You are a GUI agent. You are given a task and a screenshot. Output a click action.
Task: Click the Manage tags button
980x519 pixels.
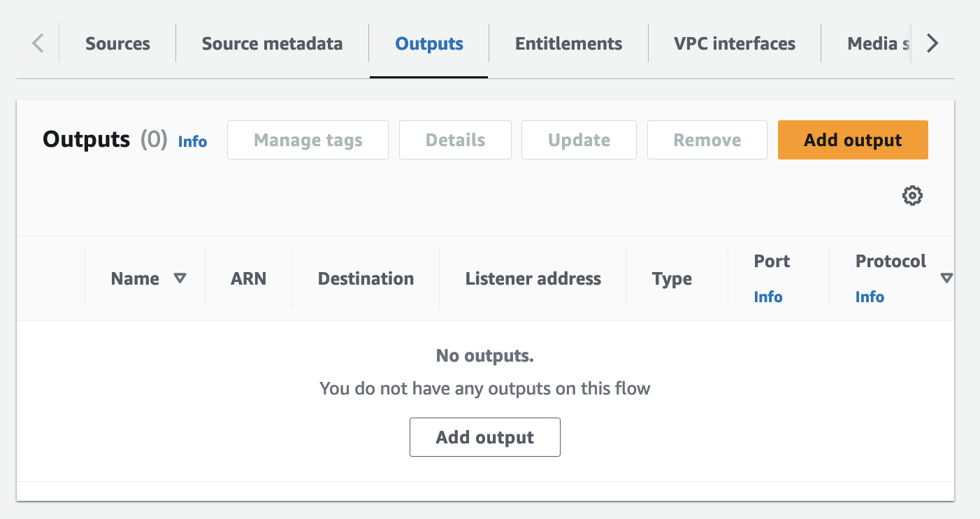click(x=308, y=140)
